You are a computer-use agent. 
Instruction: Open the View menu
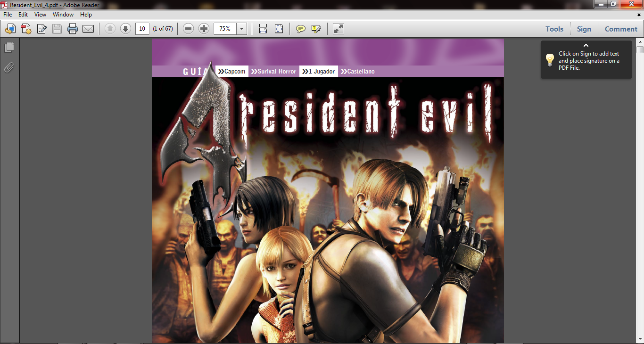click(x=40, y=15)
